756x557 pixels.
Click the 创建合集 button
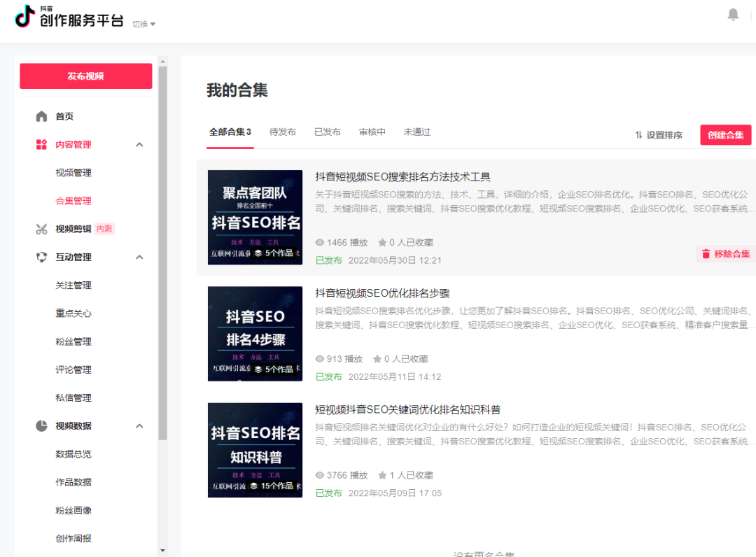coord(725,134)
